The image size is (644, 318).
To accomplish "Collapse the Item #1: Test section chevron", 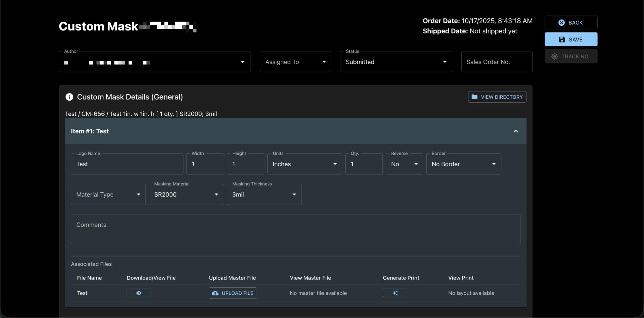I will point(516,131).
